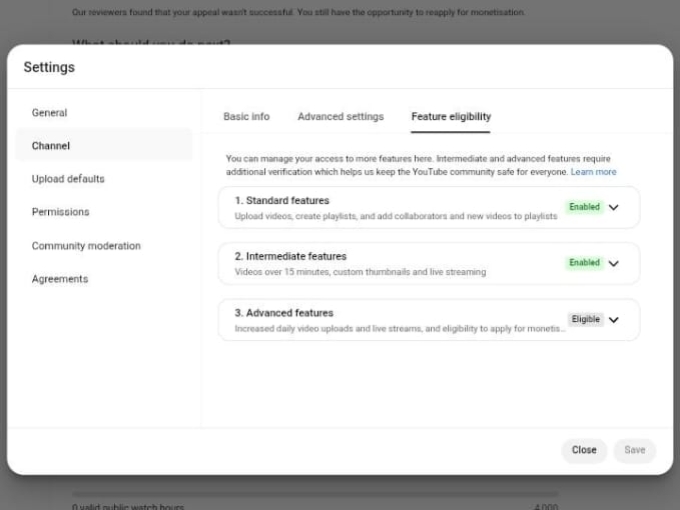
Task: Click the Advanced features row title
Action: click(284, 313)
